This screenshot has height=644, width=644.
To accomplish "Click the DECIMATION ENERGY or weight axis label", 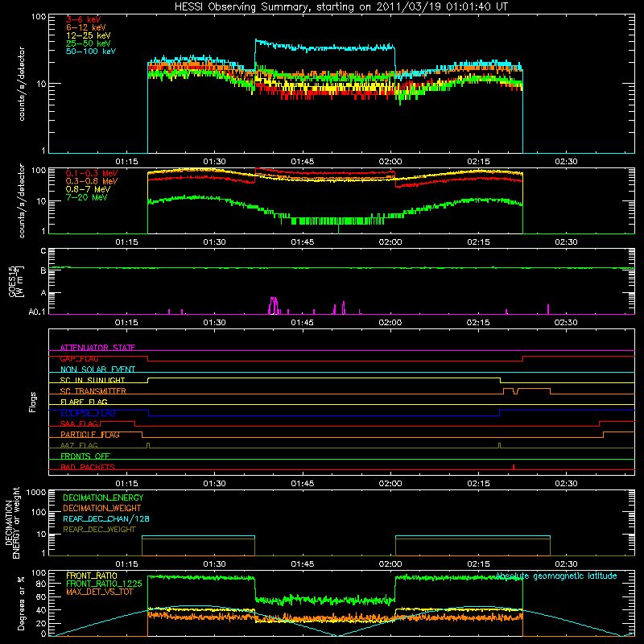I will point(12,522).
